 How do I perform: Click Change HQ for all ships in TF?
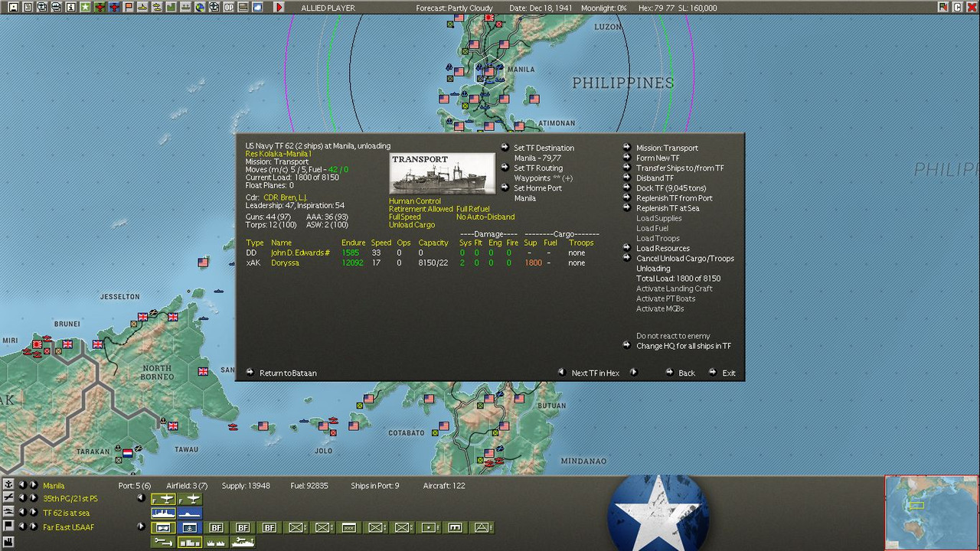coord(684,346)
